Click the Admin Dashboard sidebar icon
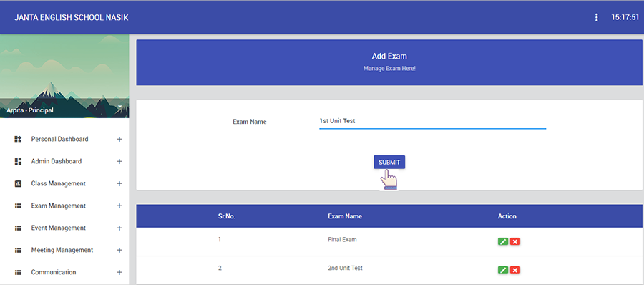Image resolution: width=644 pixels, height=285 pixels. [18, 162]
